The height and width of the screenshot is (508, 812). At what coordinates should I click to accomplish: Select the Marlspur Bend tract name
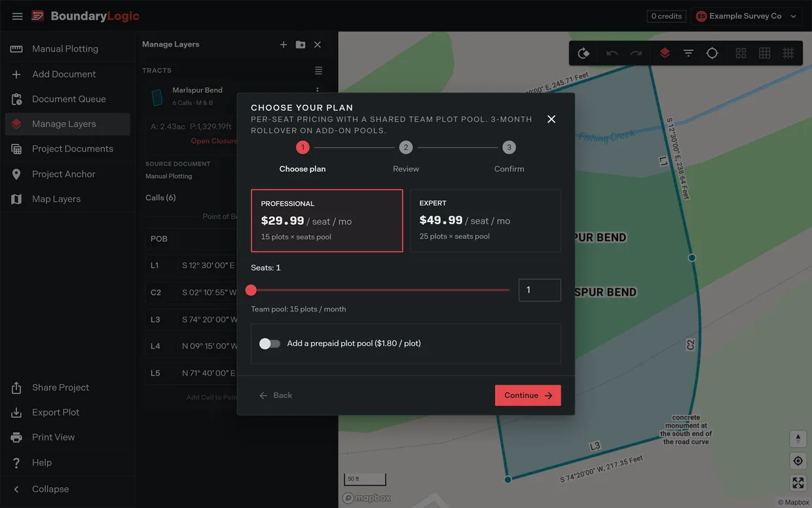click(x=197, y=90)
